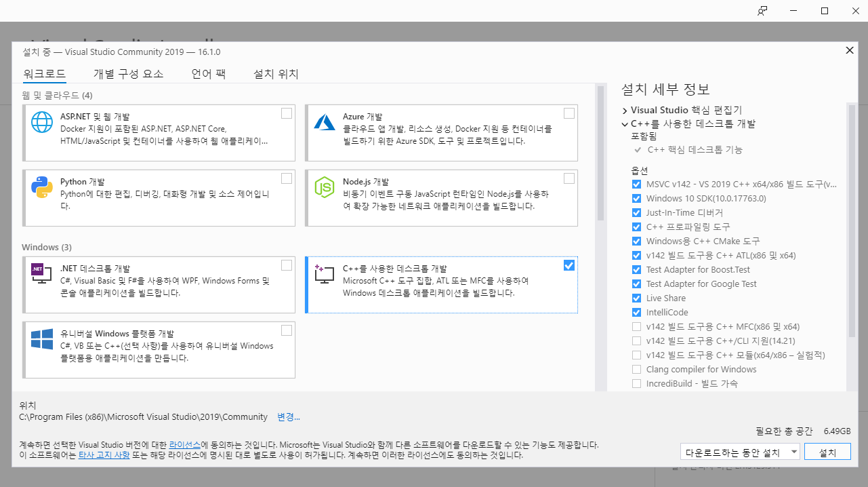
Task: Disable the Just-In-Time debugger option
Action: (x=636, y=213)
